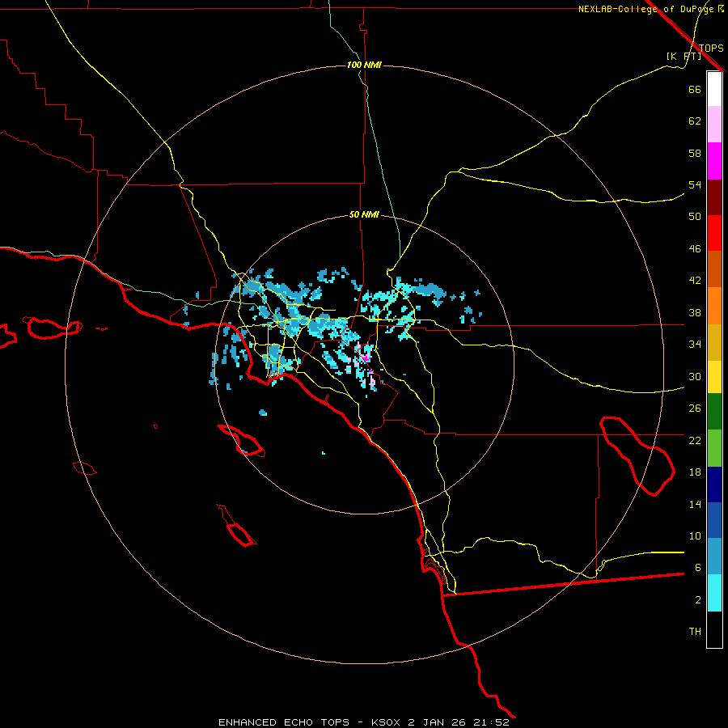Click the "42" legend value
Image resolution: width=728 pixels, height=728 pixels.
[695, 281]
